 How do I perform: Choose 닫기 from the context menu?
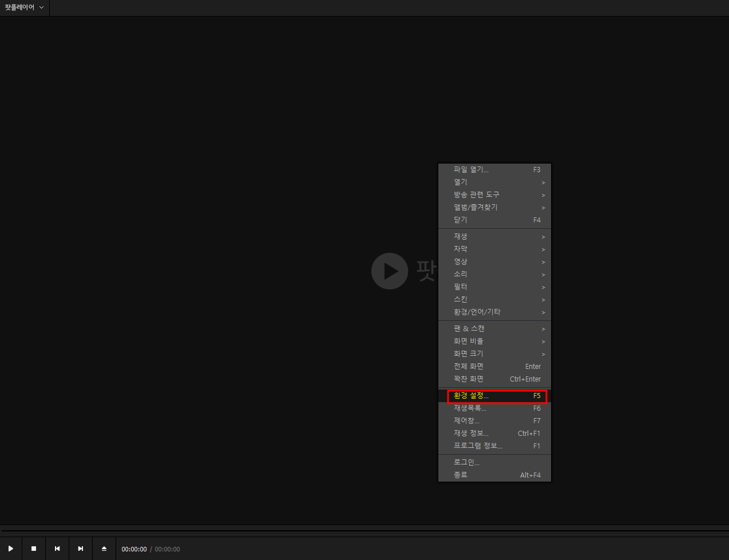(x=494, y=220)
